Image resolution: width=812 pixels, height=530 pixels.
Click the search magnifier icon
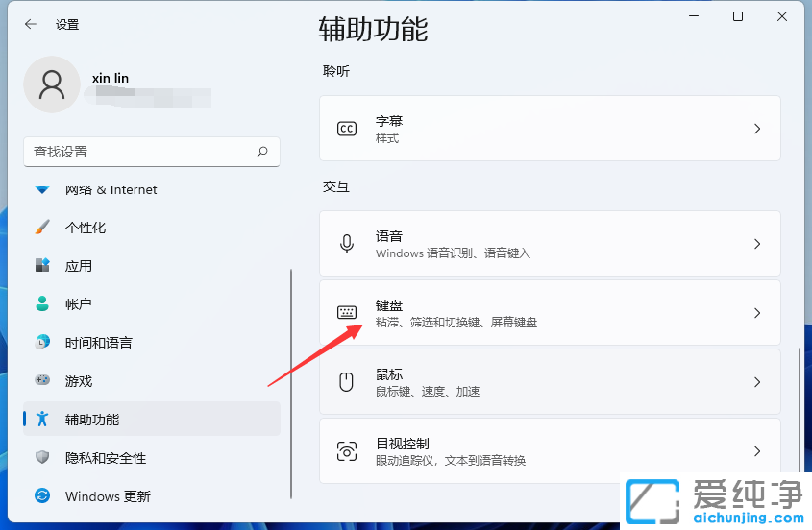coord(262,152)
